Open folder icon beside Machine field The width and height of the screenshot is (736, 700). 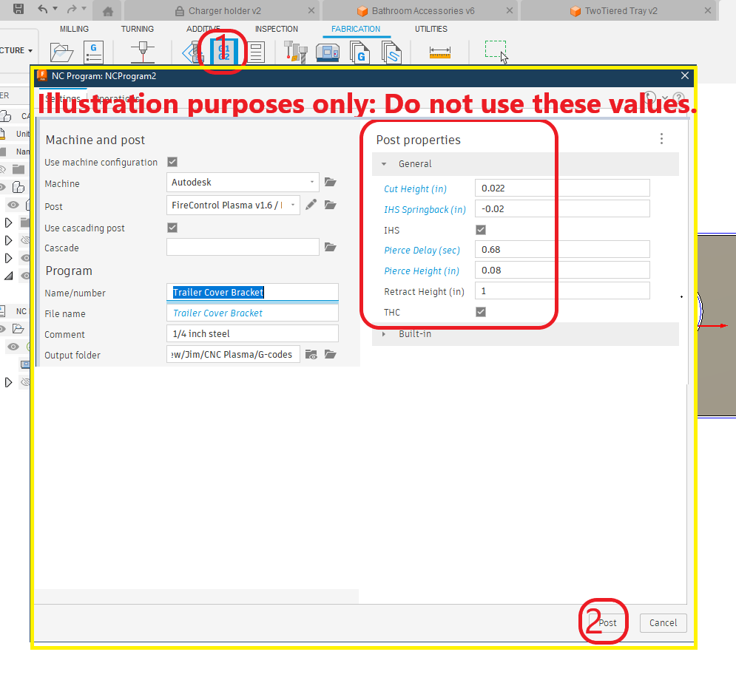[x=330, y=182]
